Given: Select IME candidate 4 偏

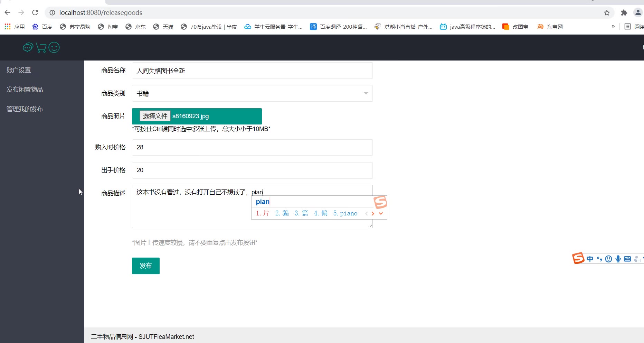Looking at the screenshot, I should click(321, 213).
